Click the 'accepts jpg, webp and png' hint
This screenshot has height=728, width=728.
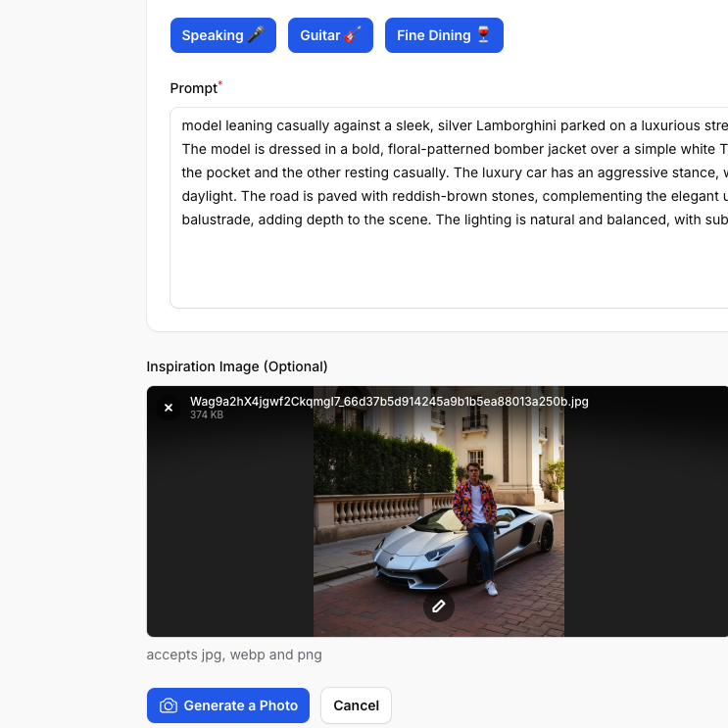[x=234, y=655]
